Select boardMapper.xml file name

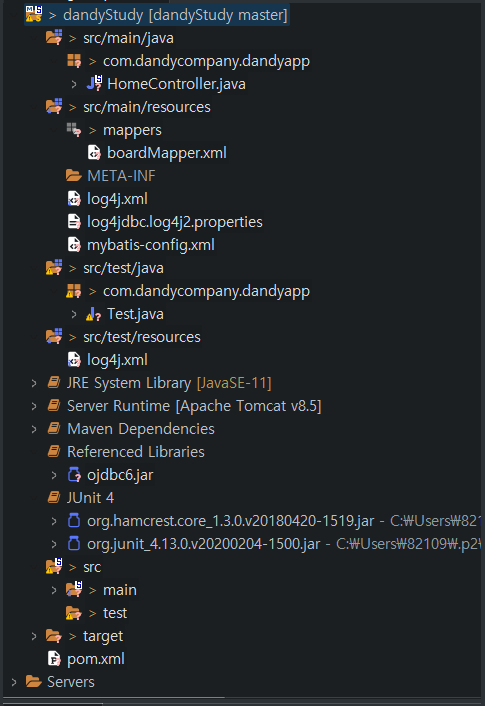(x=167, y=153)
